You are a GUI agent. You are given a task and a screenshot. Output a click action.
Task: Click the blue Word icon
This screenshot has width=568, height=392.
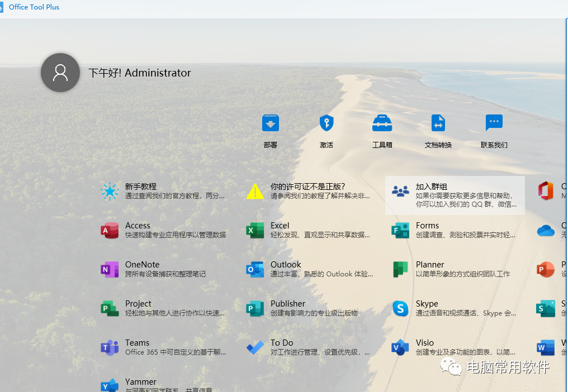546,347
